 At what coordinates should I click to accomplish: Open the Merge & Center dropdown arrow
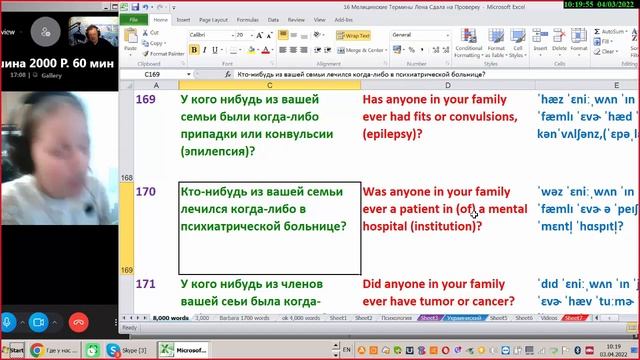[x=386, y=50]
